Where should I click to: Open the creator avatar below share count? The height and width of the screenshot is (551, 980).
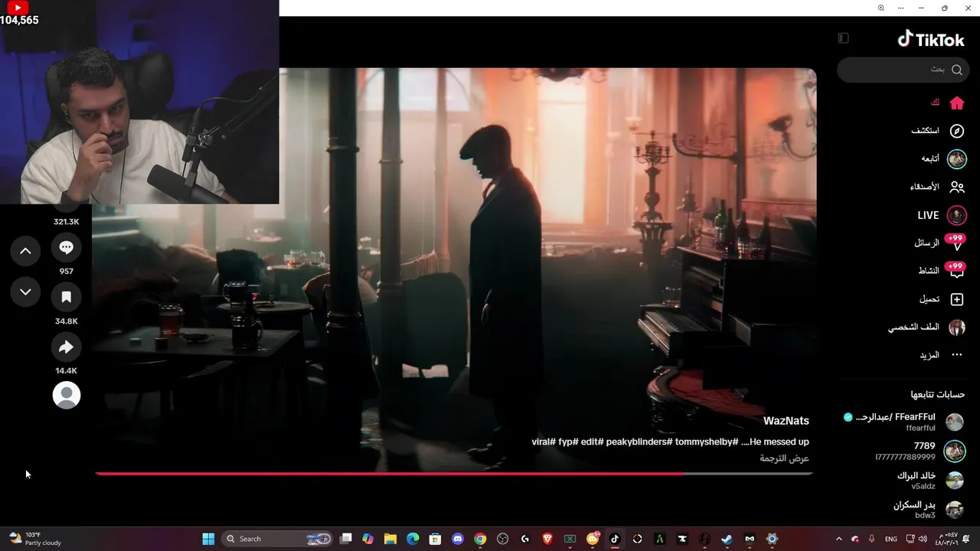tap(67, 395)
